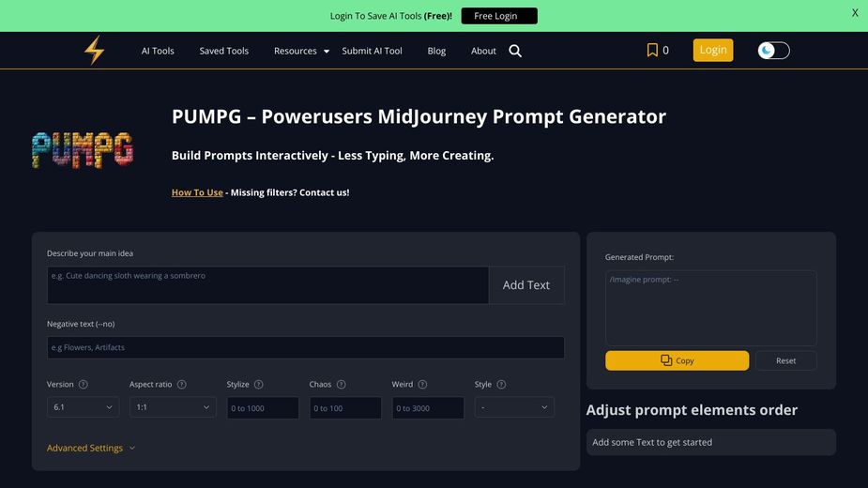Click the Negative text input field
Viewport: 868px width, 488px height.
pyautogui.click(x=305, y=347)
